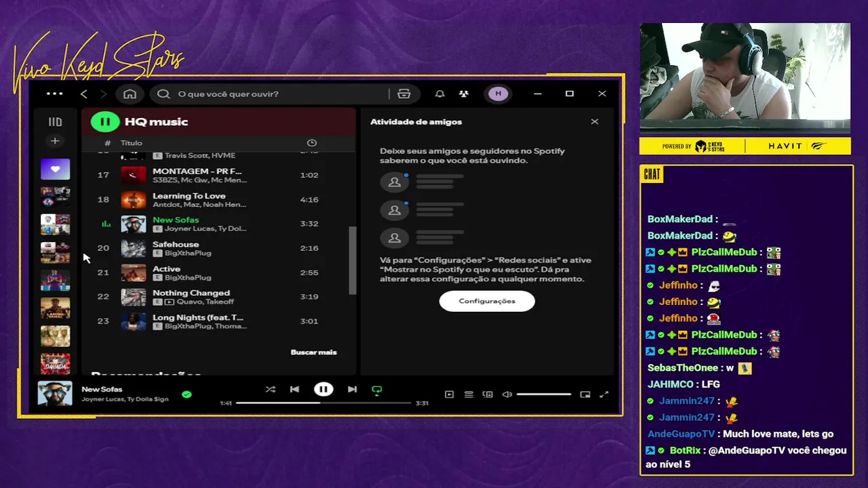Click the playlist scrollbar
Image resolution: width=868 pixels, height=488 pixels.
point(352,260)
